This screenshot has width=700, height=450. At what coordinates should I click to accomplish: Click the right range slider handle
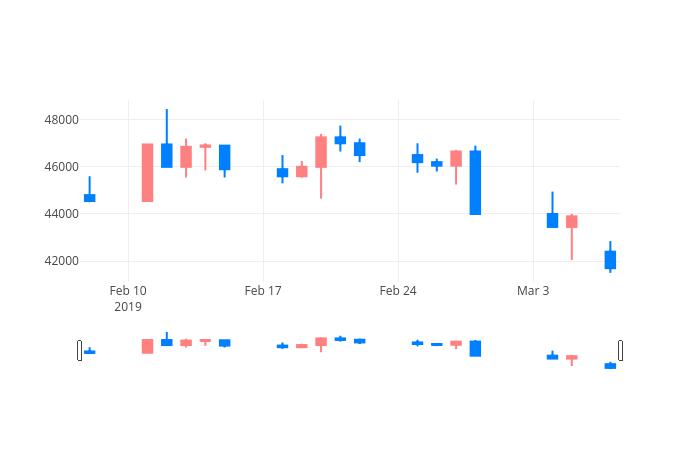click(621, 350)
